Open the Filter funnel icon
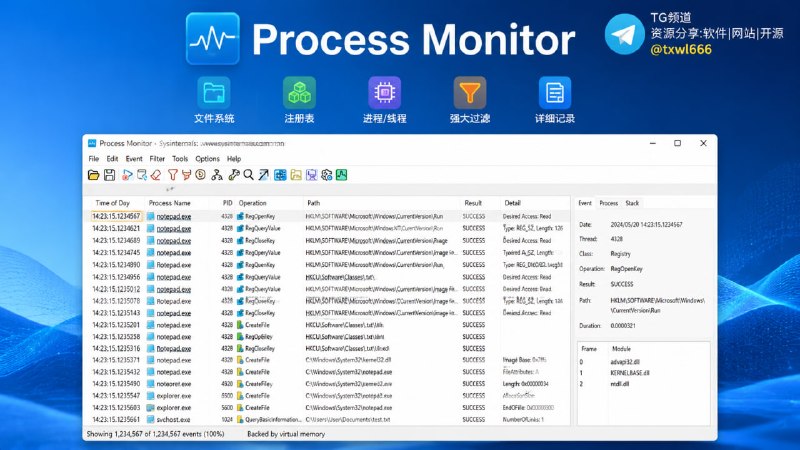The image size is (800, 450). [x=172, y=175]
